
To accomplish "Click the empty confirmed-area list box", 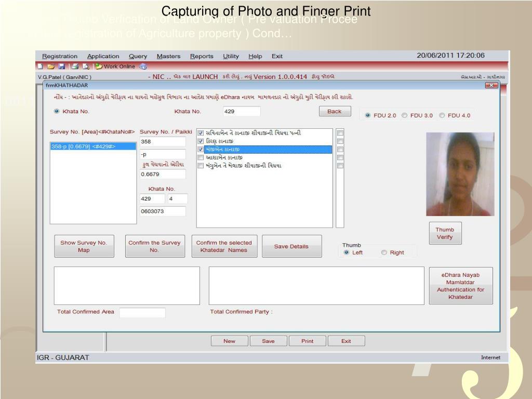I will (127, 286).
